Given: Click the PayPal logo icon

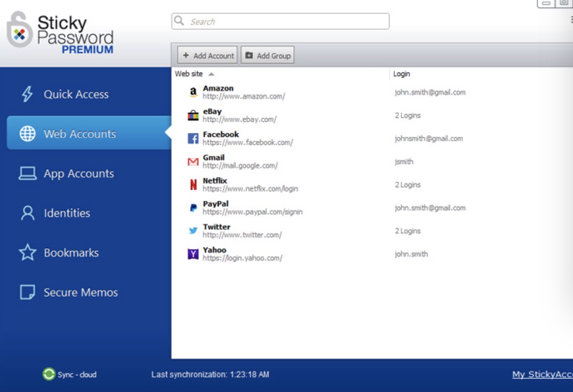Looking at the screenshot, I should (193, 208).
